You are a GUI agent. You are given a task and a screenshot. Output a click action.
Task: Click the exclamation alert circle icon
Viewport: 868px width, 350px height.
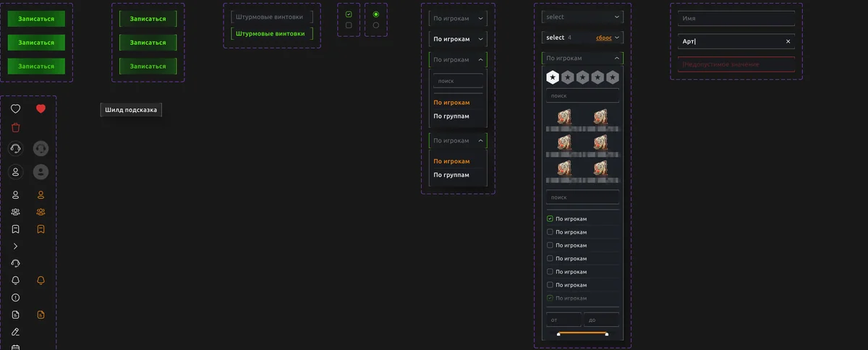16,297
